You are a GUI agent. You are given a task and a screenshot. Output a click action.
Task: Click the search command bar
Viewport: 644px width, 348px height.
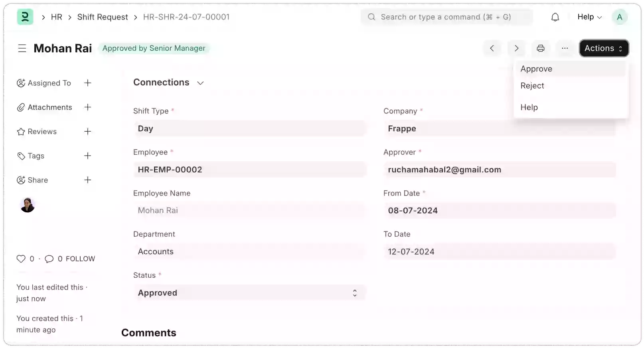446,17
